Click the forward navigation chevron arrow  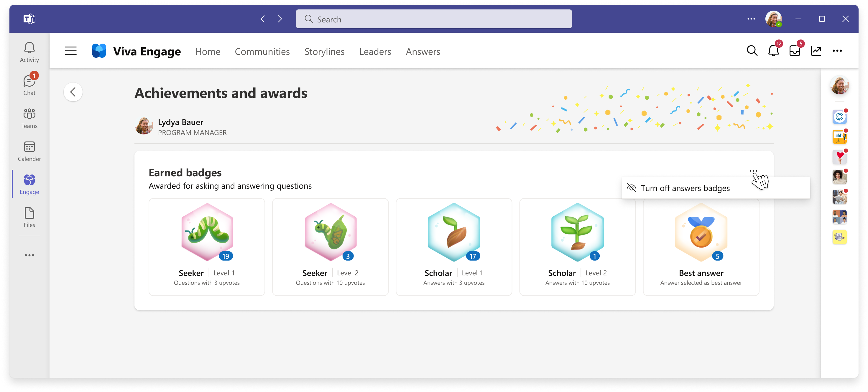(280, 19)
